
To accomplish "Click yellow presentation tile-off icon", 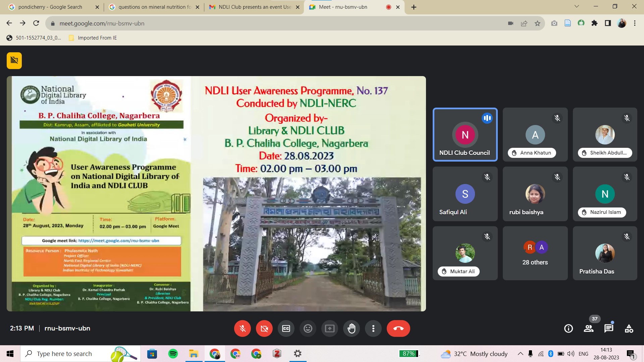I will click(x=14, y=60).
